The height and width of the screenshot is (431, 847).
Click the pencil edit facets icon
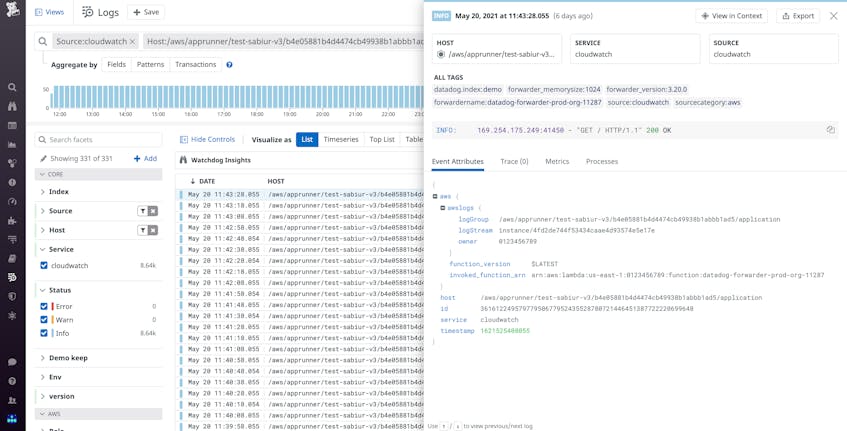click(x=44, y=159)
